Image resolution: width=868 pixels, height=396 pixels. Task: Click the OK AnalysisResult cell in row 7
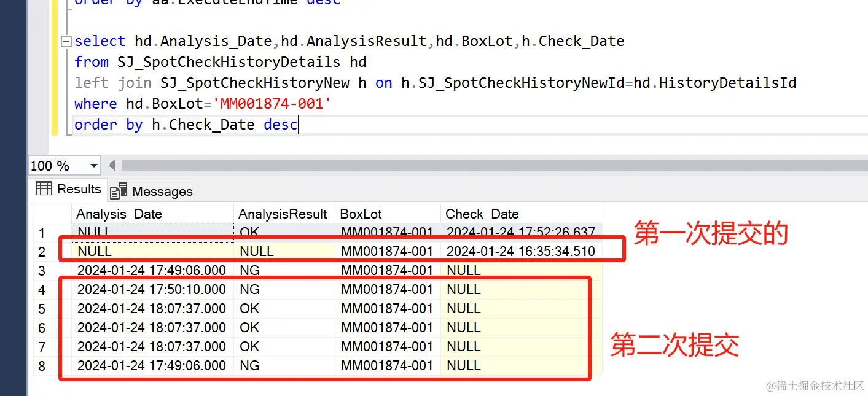click(284, 346)
